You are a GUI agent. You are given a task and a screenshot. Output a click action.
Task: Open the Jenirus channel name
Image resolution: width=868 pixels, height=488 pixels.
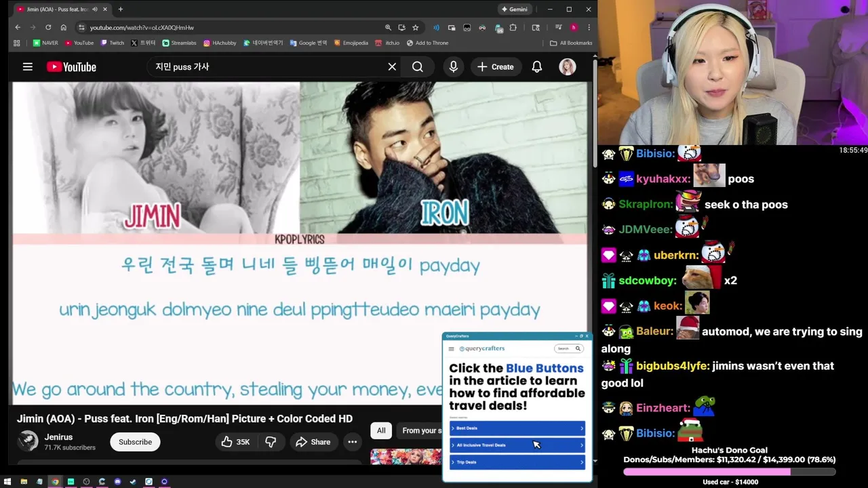pos(58,437)
